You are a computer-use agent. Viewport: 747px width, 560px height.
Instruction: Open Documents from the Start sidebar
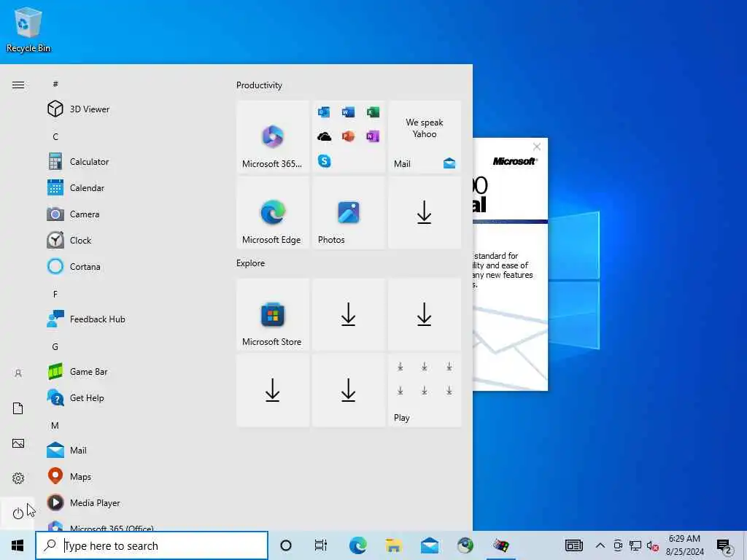click(18, 408)
